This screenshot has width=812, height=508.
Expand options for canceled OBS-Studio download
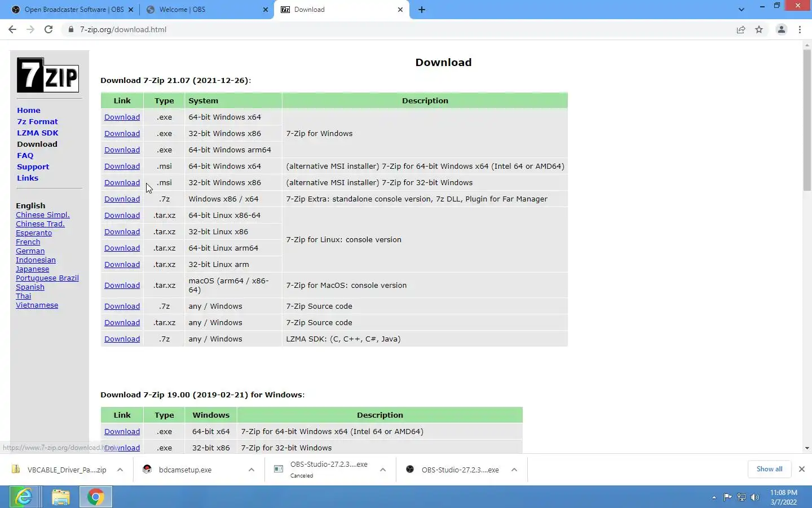(383, 470)
